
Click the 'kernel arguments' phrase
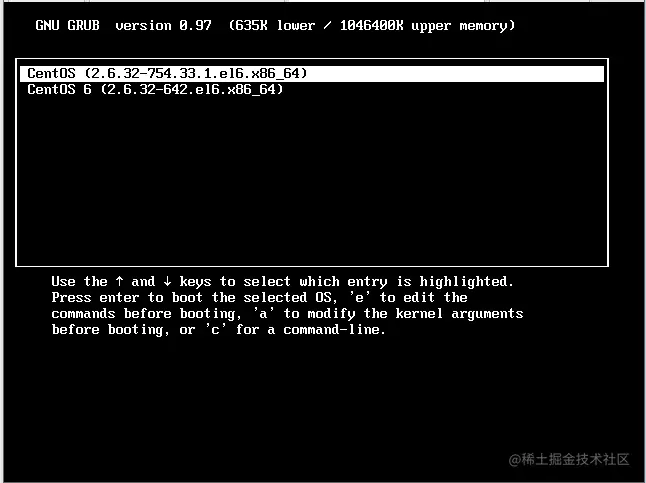click(459, 314)
